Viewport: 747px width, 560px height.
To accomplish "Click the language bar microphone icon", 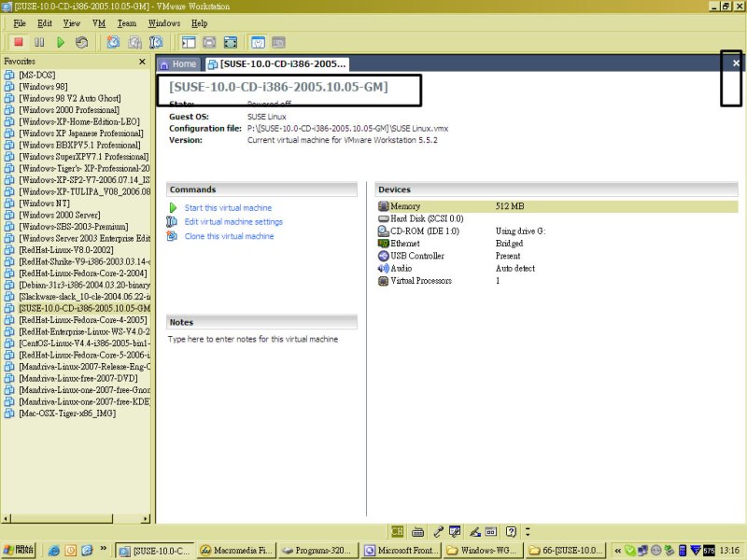I will point(438,531).
